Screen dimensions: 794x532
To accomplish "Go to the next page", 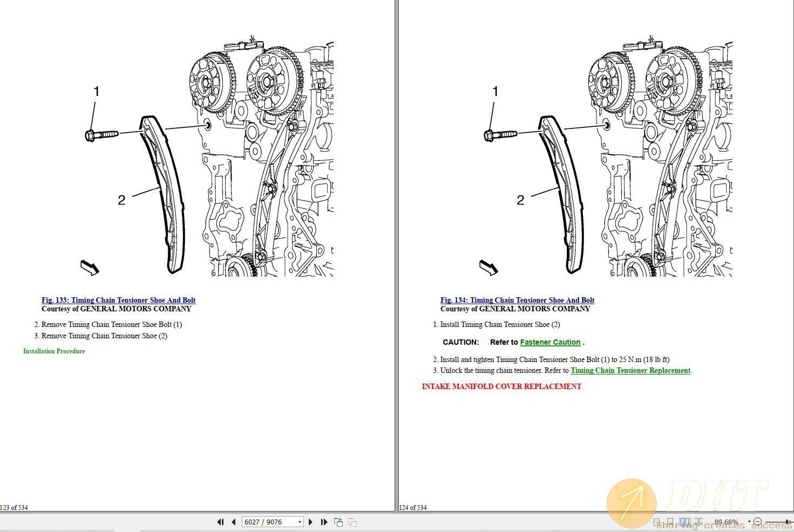I will (x=310, y=522).
